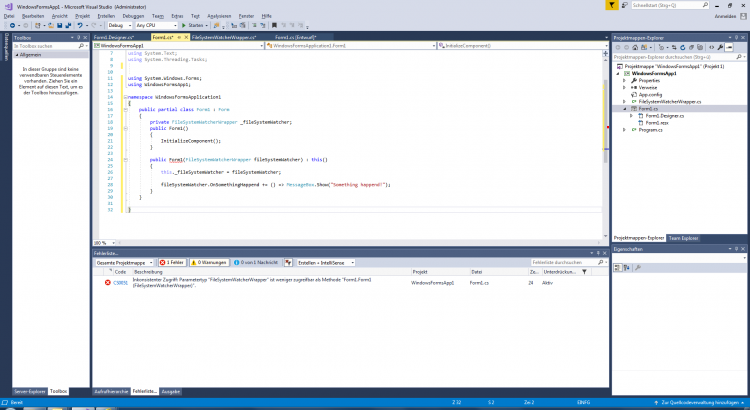Click the alphabetical sort icon in Eigenschaften
The image size is (750, 410).
tap(627, 268)
